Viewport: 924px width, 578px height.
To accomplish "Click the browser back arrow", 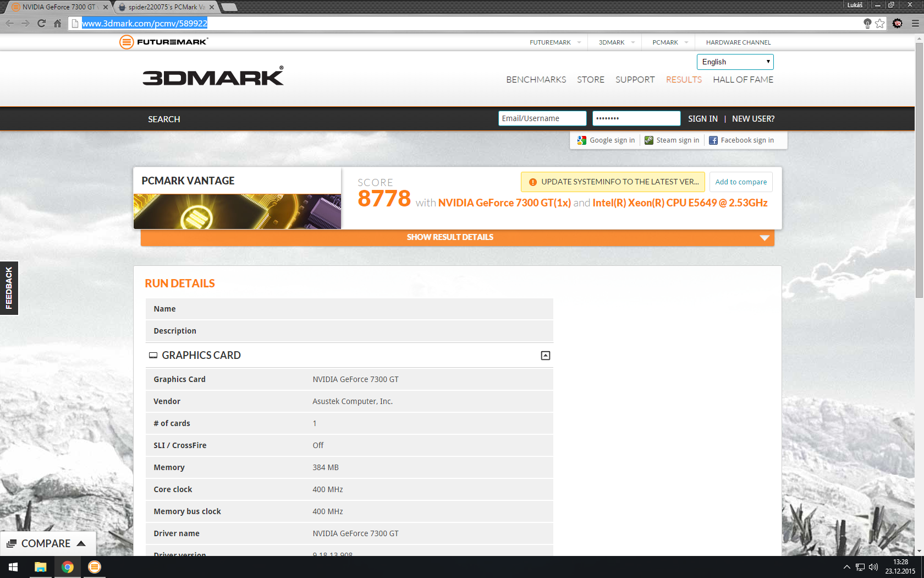I will (x=9, y=23).
